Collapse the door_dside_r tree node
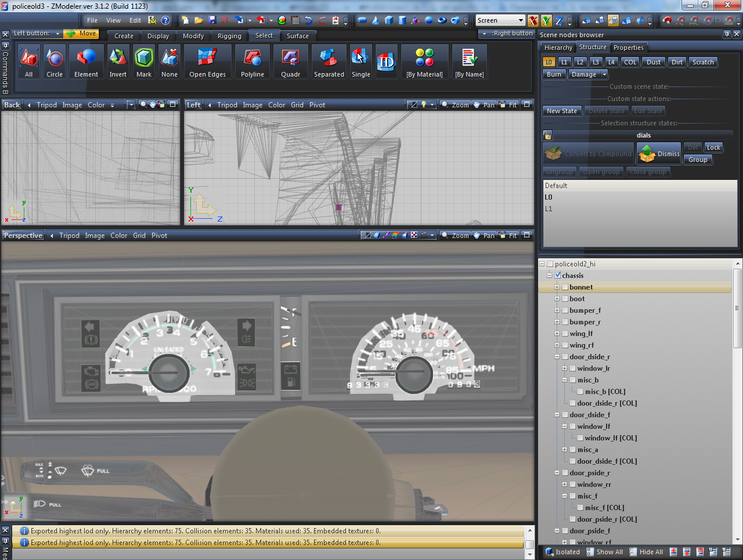This screenshot has height=560, width=743. (557, 357)
